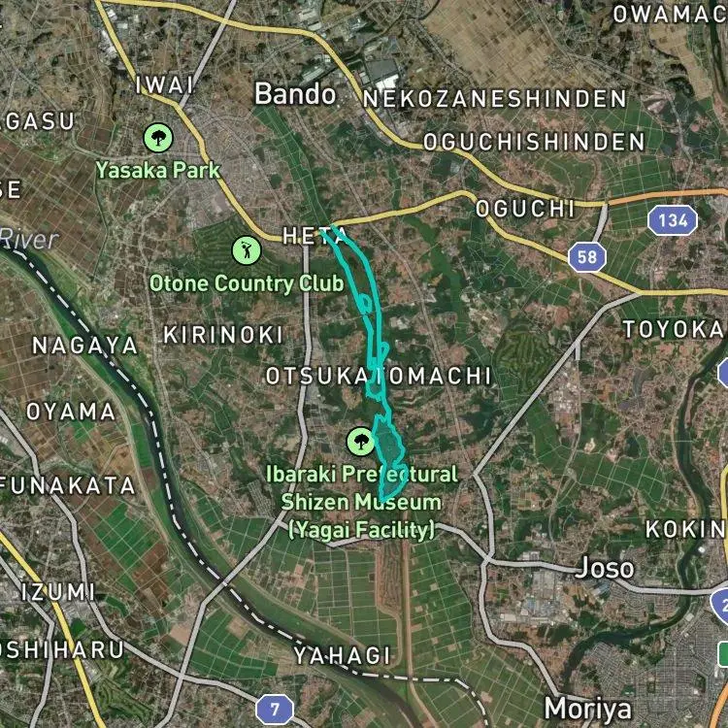
Task: Select the Bando city label
Action: tap(295, 93)
